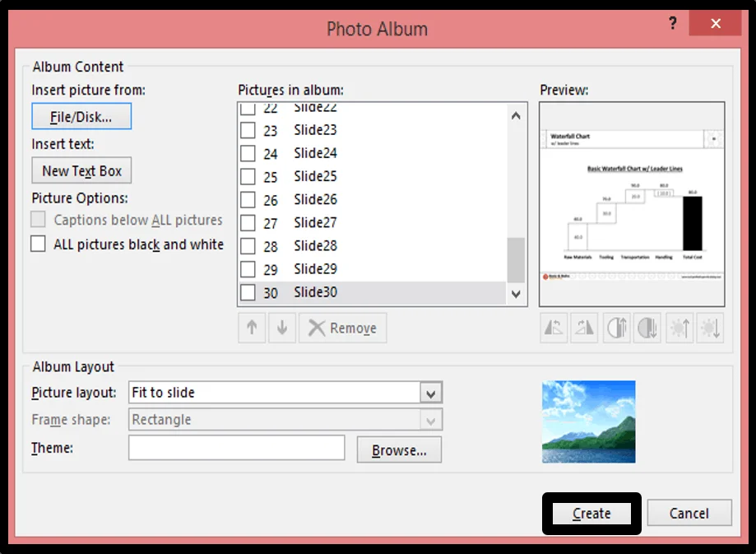
Task: Click the File/Disk... button
Action: [81, 116]
